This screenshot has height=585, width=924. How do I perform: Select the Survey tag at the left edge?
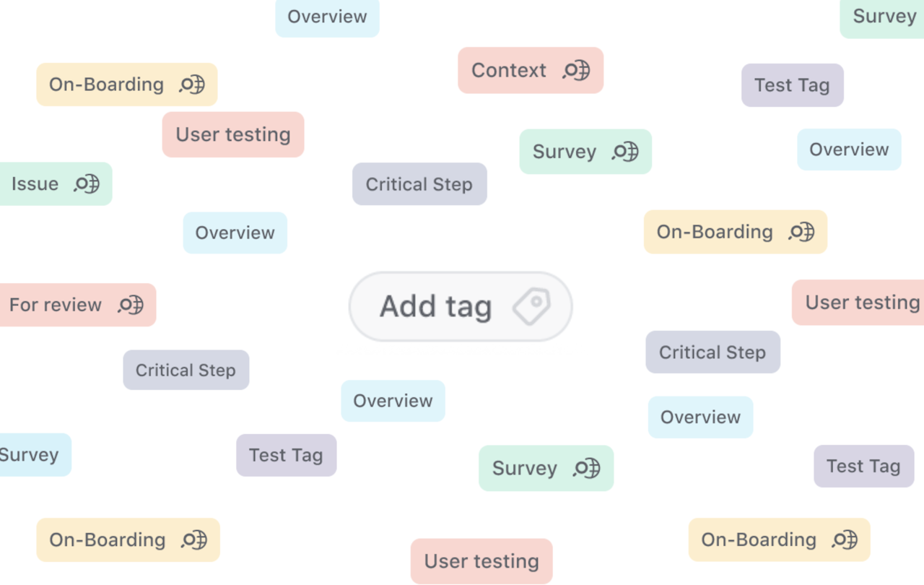(29, 455)
